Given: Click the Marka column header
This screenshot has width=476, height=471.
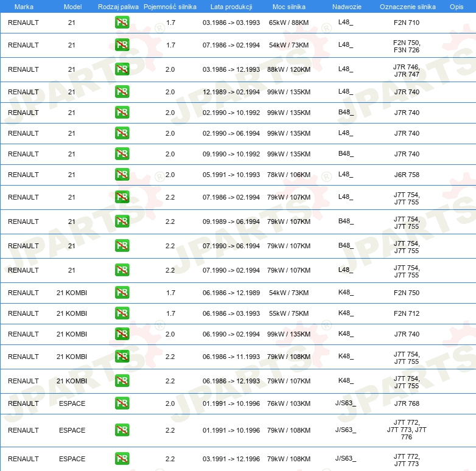Looking at the screenshot, I should pyautogui.click(x=24, y=7).
